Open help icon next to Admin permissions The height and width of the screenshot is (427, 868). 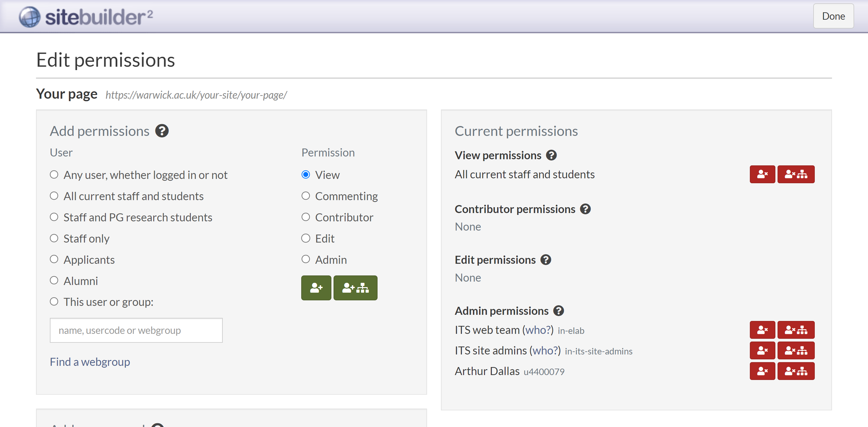point(558,310)
